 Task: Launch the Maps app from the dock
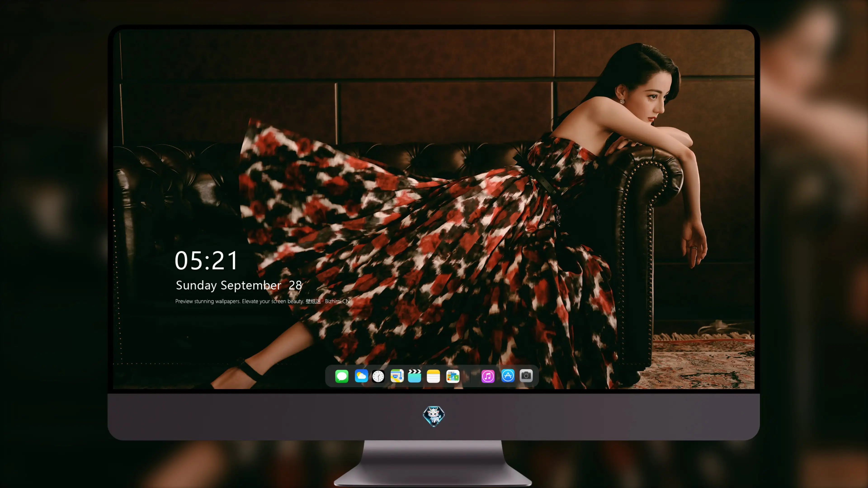[x=397, y=376]
